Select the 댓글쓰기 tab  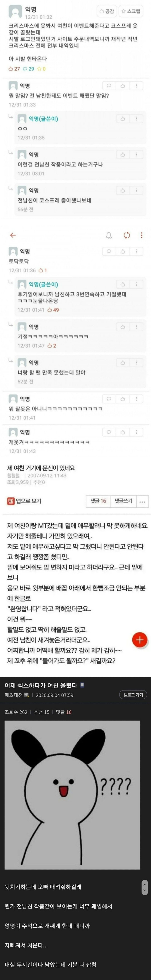click(123, 501)
